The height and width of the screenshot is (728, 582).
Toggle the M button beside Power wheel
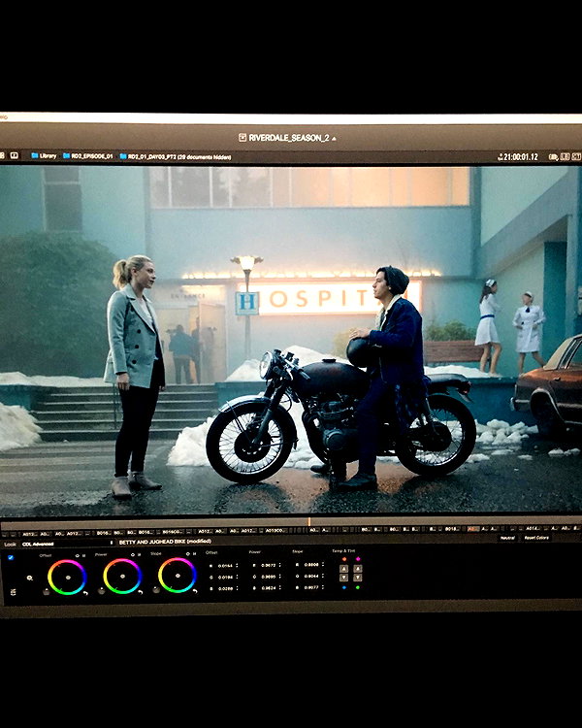[x=140, y=555]
